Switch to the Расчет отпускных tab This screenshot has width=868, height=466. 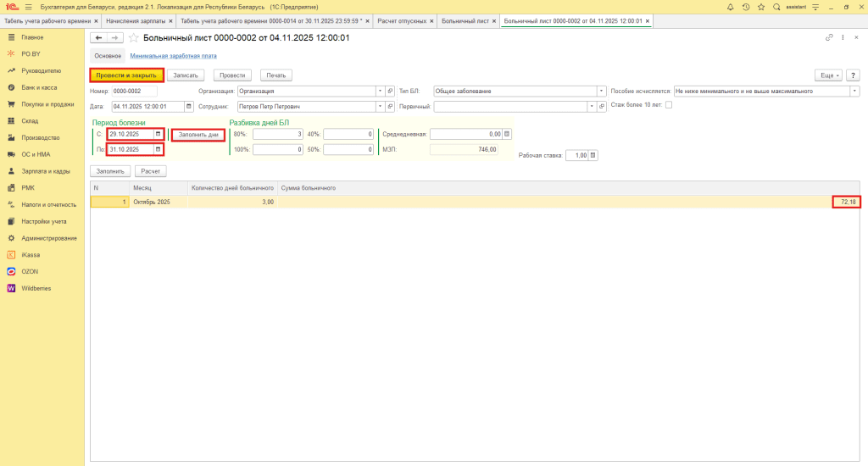click(402, 19)
